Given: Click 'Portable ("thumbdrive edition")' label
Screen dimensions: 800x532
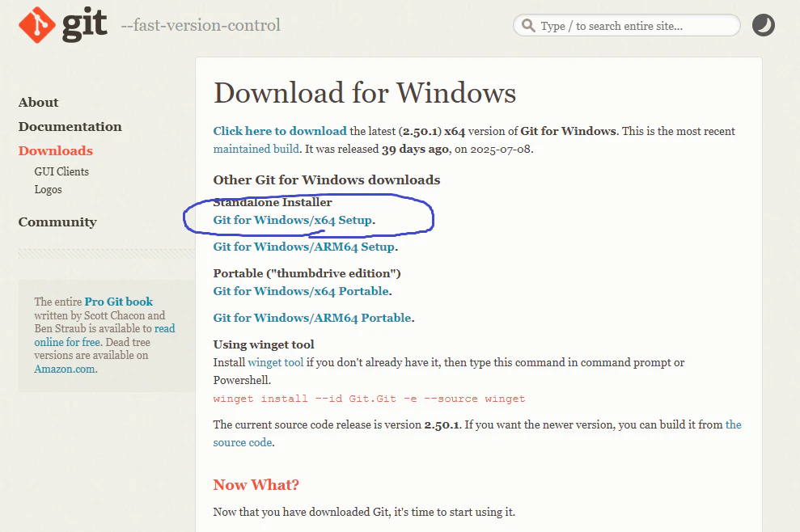Looking at the screenshot, I should 307,273.
